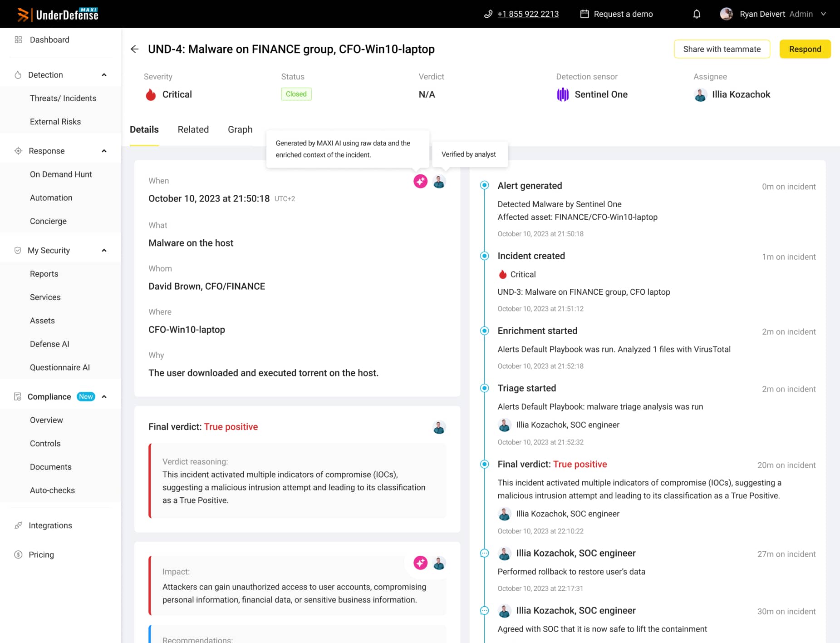
Task: Open Compliance Documents
Action: (51, 467)
